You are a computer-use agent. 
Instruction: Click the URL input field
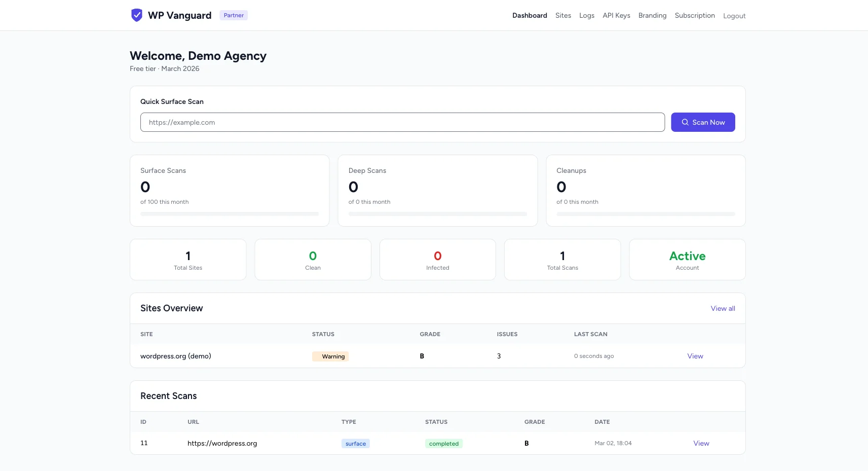pos(402,122)
